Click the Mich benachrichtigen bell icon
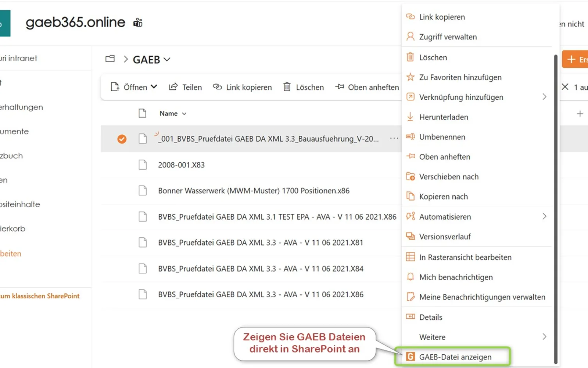The height and width of the screenshot is (368, 588). [x=410, y=277]
